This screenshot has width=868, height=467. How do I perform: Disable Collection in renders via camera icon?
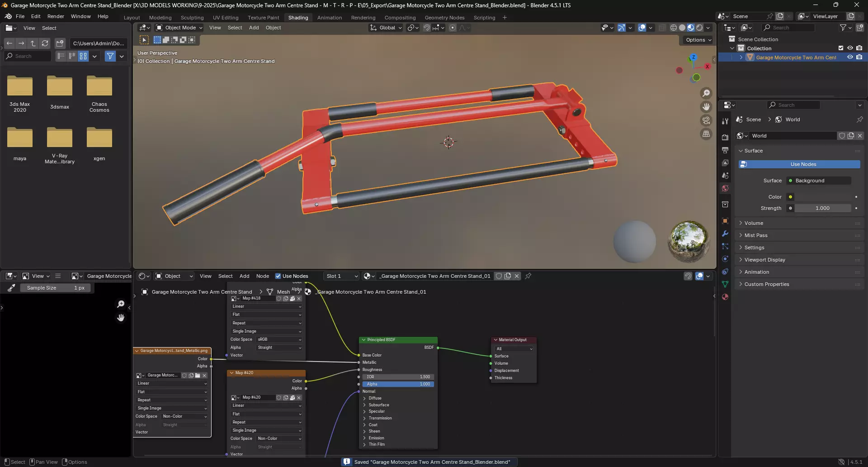point(859,48)
